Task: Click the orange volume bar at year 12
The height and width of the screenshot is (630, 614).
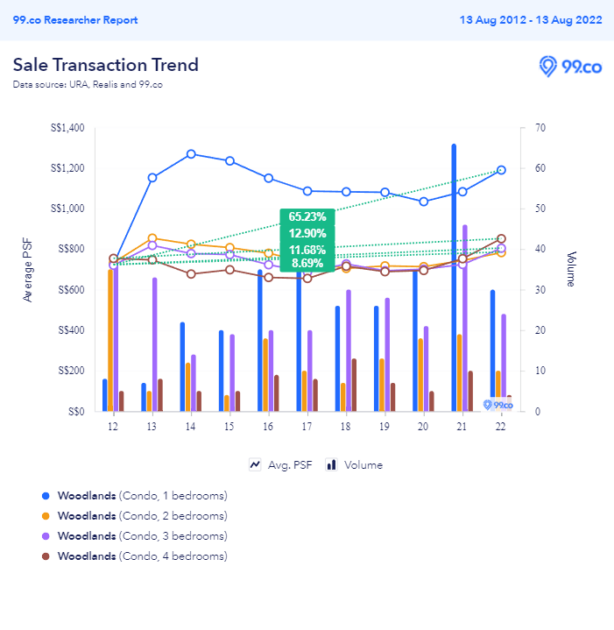Action: pyautogui.click(x=111, y=341)
